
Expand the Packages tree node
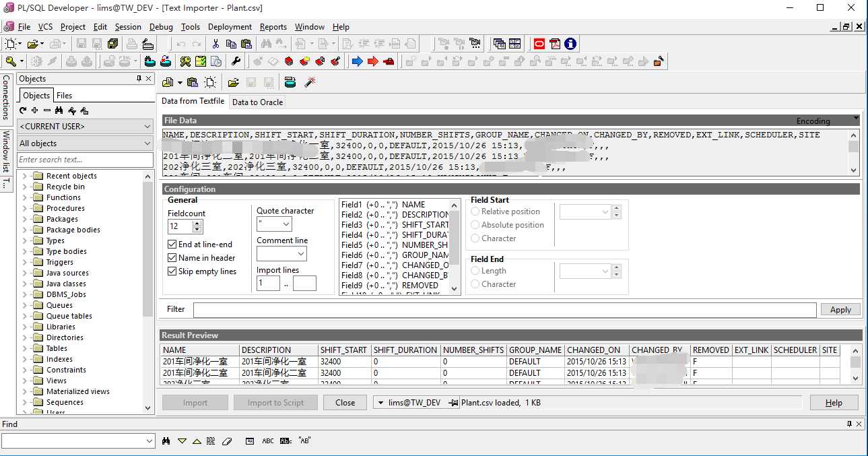pyautogui.click(x=25, y=219)
